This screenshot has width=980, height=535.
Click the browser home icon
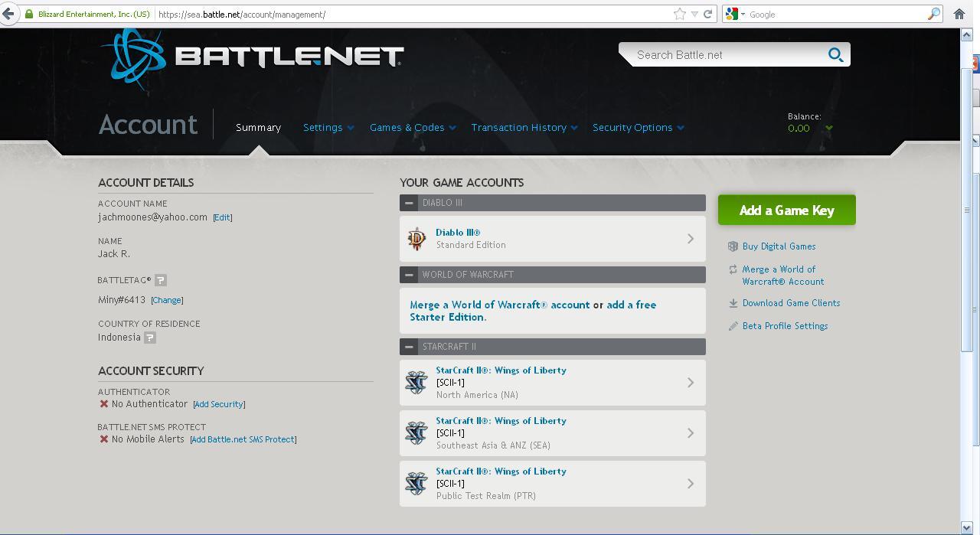click(959, 14)
